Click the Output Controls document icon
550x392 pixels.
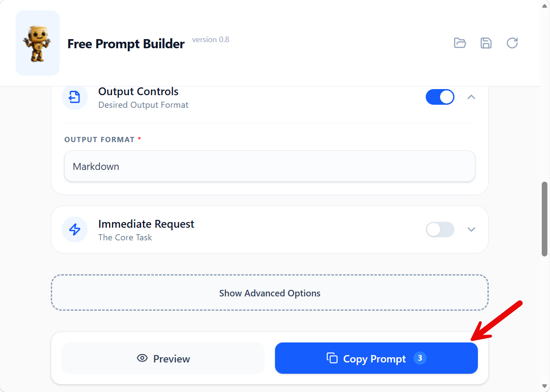pos(75,97)
